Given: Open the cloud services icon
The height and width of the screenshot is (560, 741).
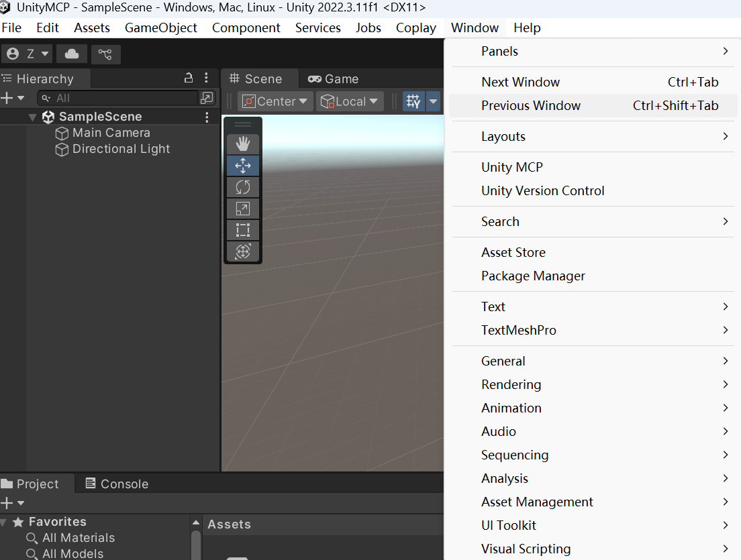Looking at the screenshot, I should tap(72, 54).
